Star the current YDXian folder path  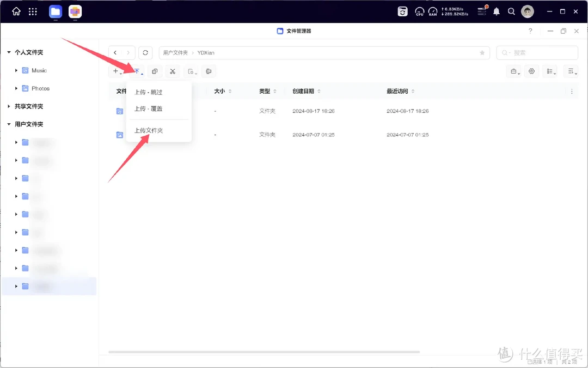pos(482,52)
